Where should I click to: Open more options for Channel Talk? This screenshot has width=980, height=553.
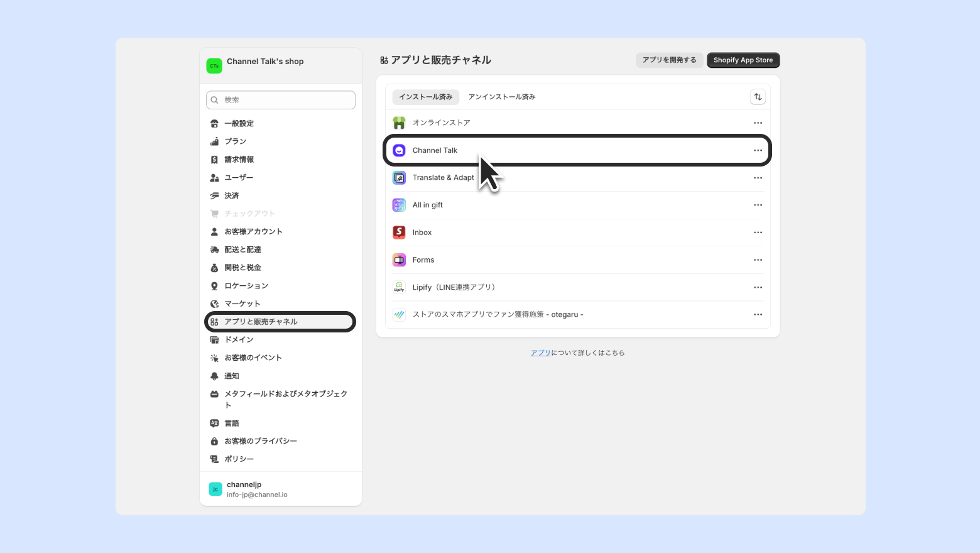coord(758,150)
